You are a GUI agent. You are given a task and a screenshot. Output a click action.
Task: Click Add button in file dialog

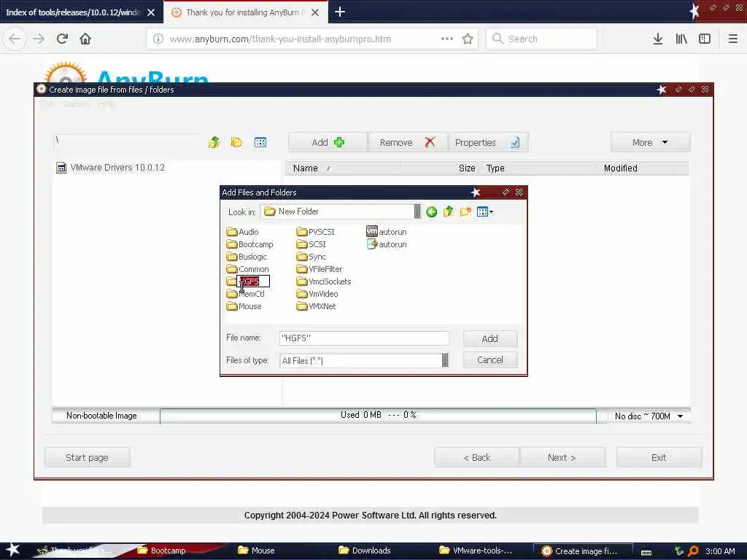489,338
